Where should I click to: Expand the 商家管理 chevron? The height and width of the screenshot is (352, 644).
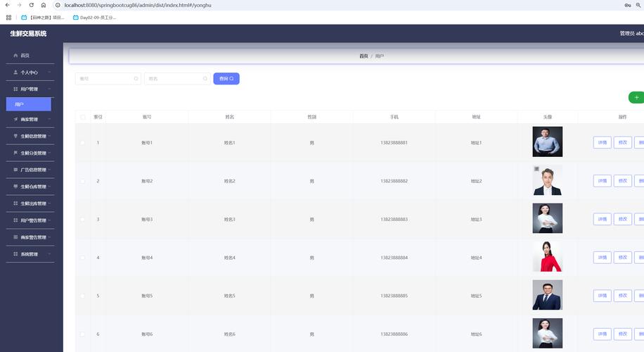click(x=49, y=119)
